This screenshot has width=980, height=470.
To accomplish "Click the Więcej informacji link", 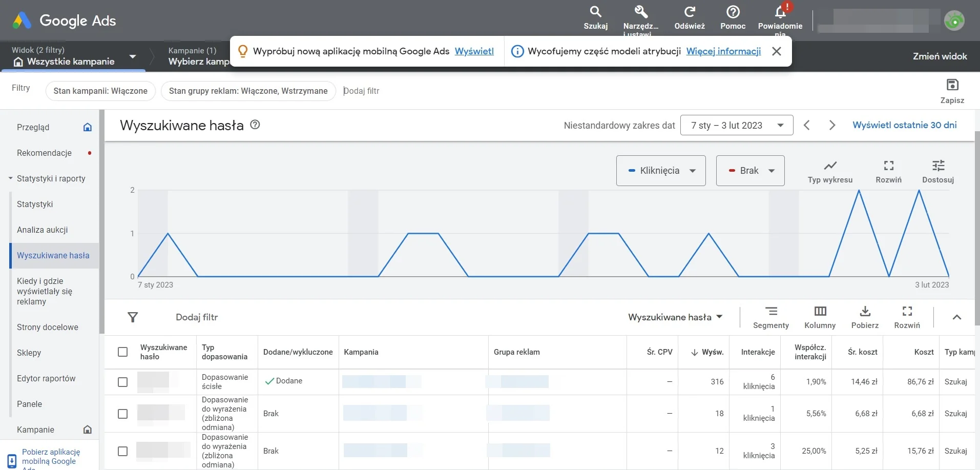I will pyautogui.click(x=723, y=51).
